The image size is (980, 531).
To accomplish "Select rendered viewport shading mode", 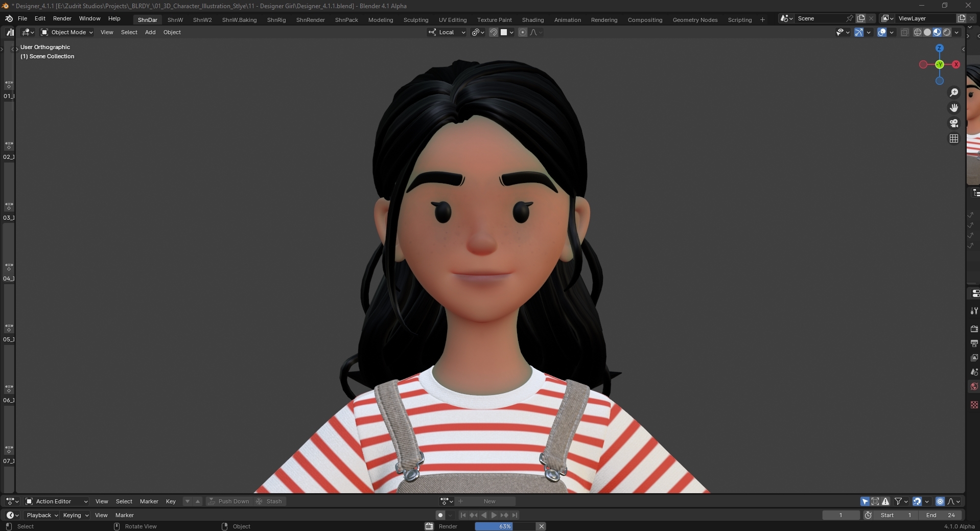I will coord(947,32).
